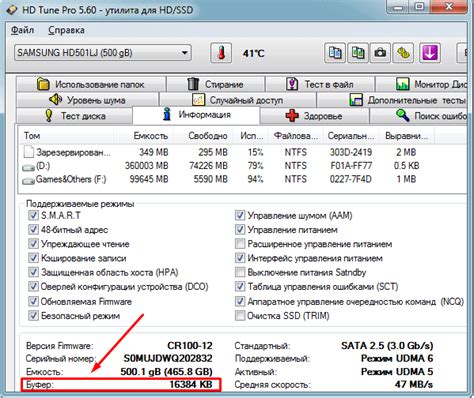Click the SATA 2.5 (3.0 Gb/s) value
The width and height of the screenshot is (474, 398).
387,346
